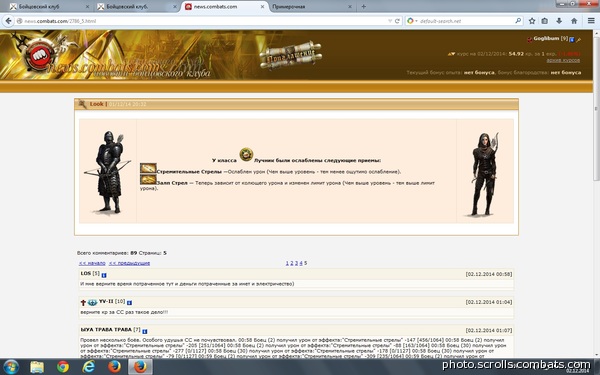Select the news.combats.com tab
The width and height of the screenshot is (600, 375).
224,7
